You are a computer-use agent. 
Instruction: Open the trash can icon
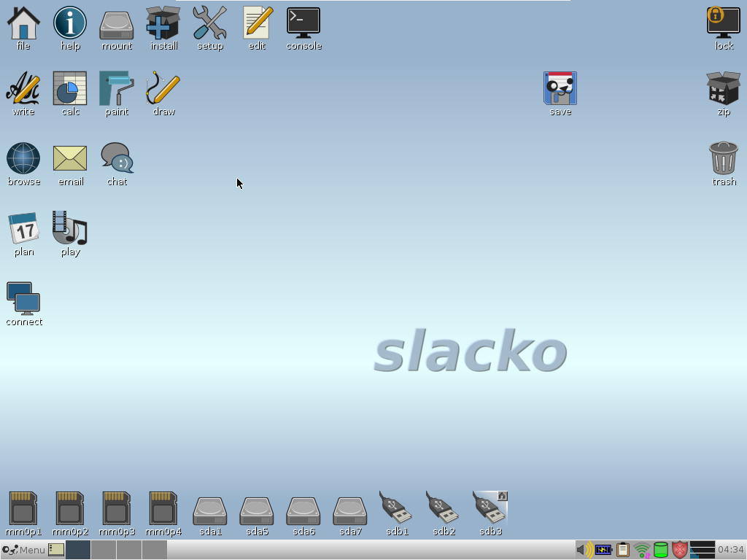(x=724, y=158)
